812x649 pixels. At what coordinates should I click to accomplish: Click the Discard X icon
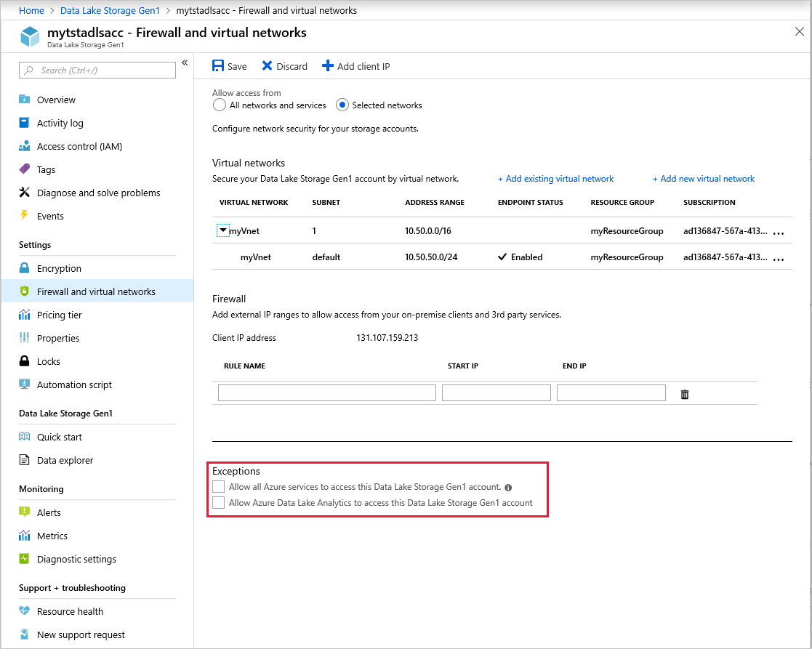pos(268,66)
